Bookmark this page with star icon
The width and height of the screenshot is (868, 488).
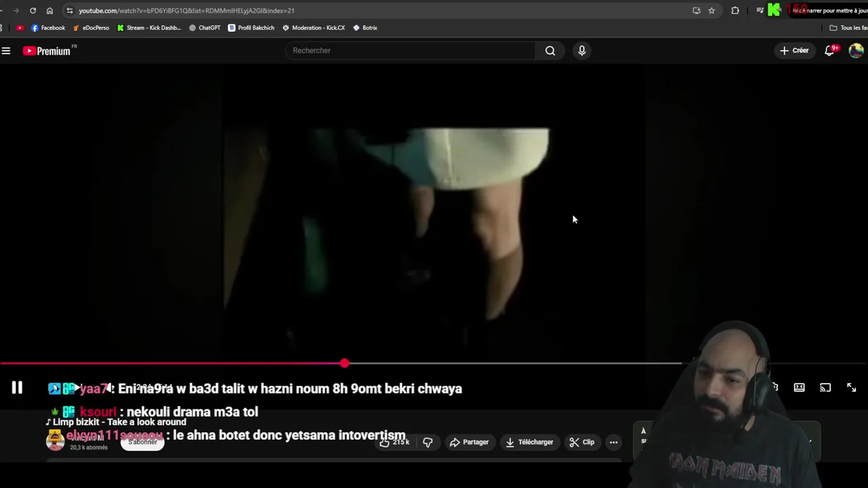[711, 11]
